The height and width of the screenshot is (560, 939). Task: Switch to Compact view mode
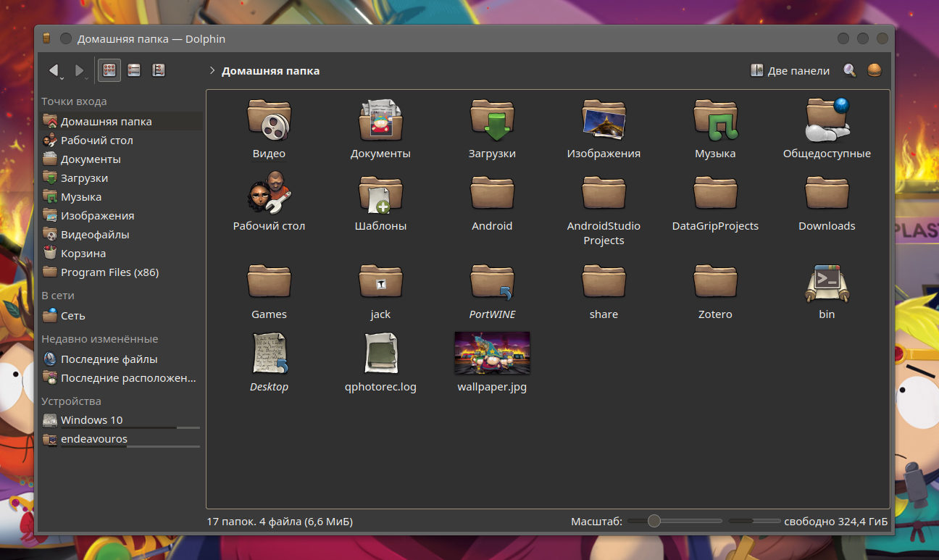click(134, 70)
